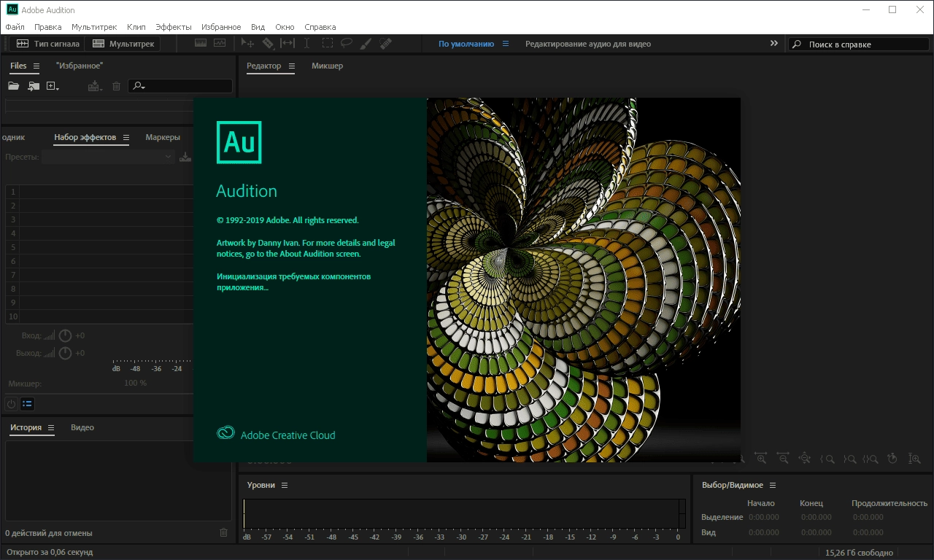Open the Мультитрек menu
934x560 pixels.
(x=94, y=27)
